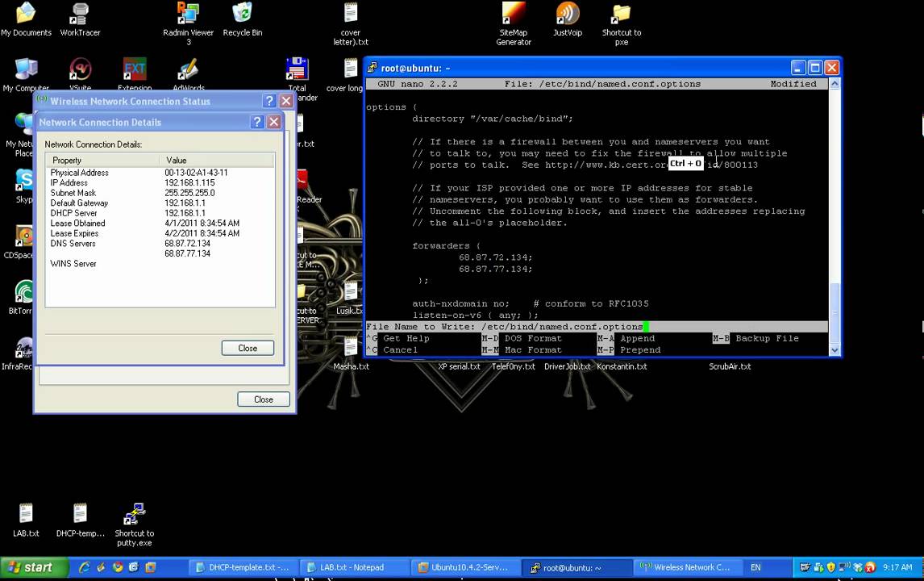The image size is (924, 581).
Task: Select the XP serial.txt desktop file
Action: coord(459,366)
